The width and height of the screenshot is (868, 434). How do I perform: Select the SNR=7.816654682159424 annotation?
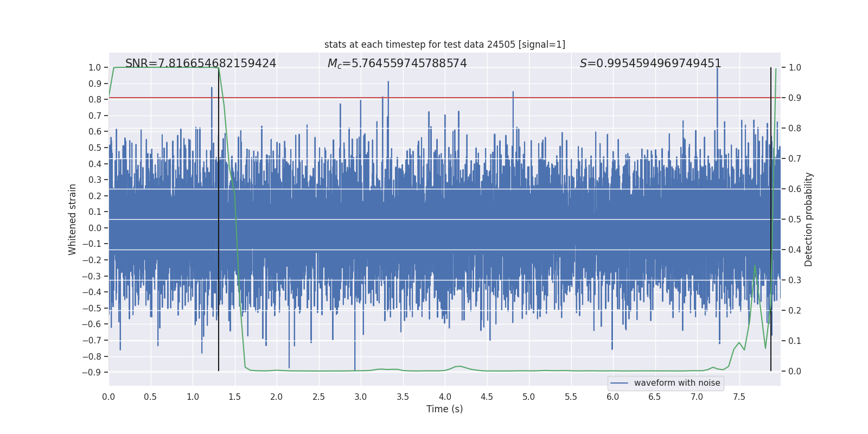pos(201,63)
